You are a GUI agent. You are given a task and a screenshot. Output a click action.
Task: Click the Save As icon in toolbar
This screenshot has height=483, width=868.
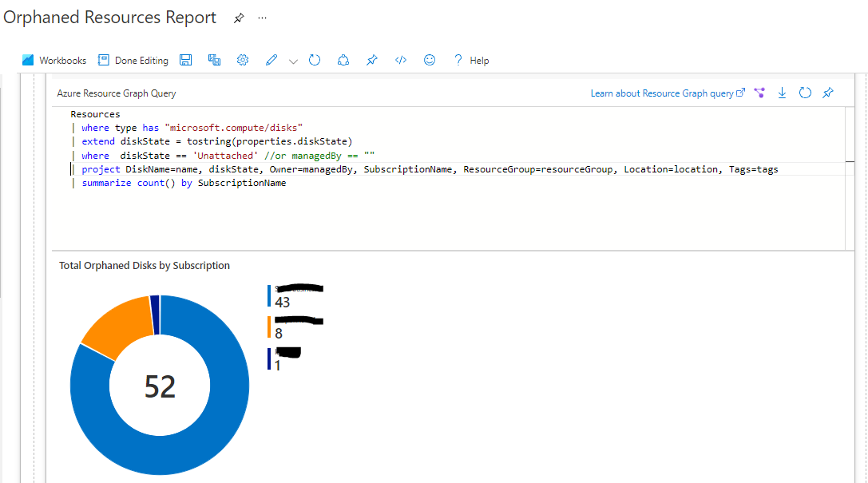(214, 61)
